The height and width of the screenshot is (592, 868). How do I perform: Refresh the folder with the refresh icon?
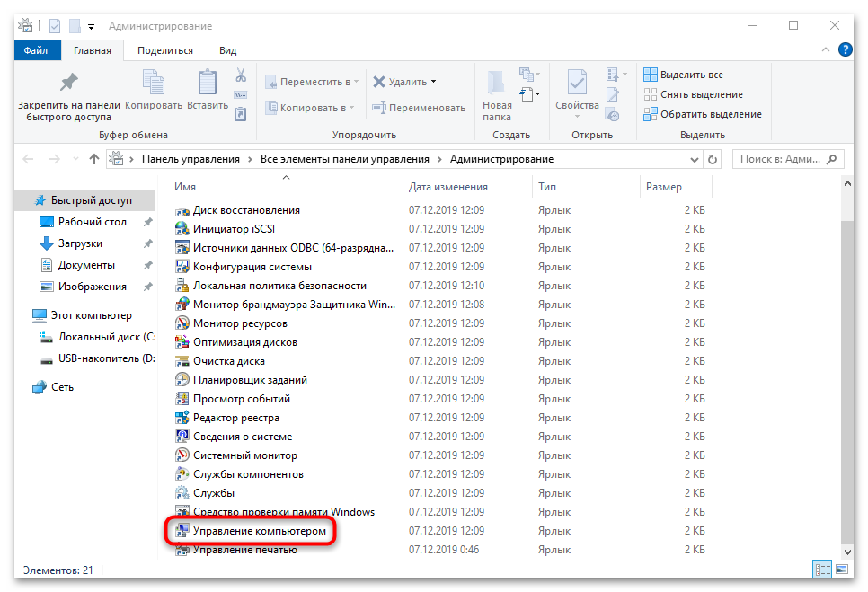coord(713,158)
